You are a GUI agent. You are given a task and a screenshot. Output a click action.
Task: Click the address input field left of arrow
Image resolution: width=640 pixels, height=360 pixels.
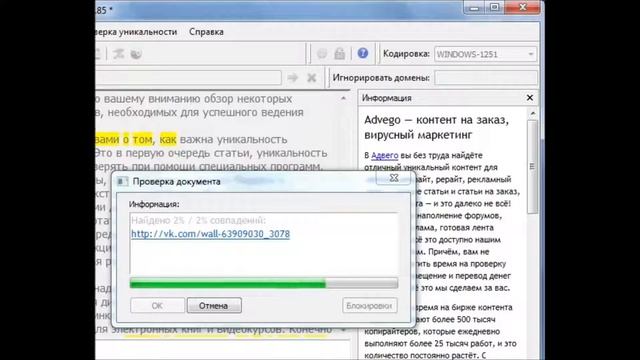[x=189, y=78]
